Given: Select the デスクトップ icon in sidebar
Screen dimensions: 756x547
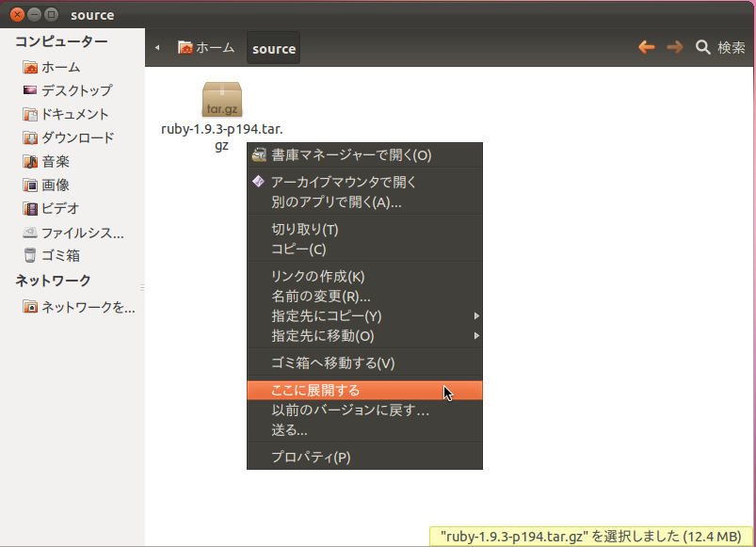Looking at the screenshot, I should pyautogui.click(x=30, y=90).
